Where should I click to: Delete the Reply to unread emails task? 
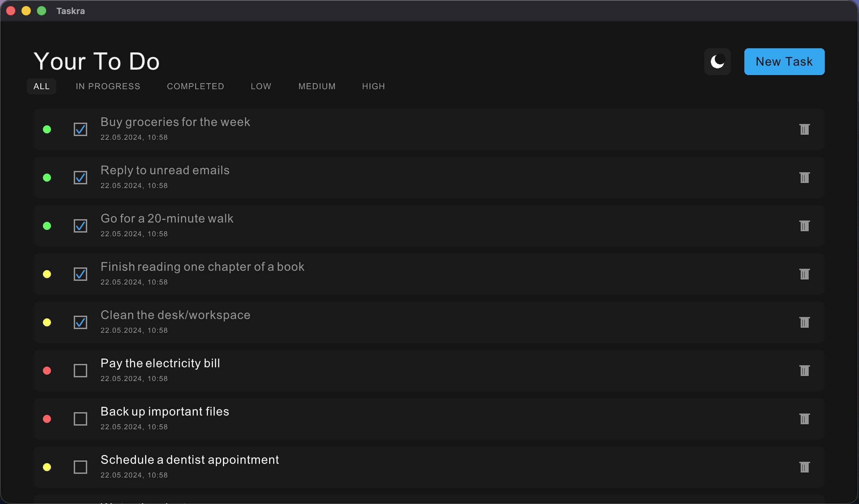[804, 178]
